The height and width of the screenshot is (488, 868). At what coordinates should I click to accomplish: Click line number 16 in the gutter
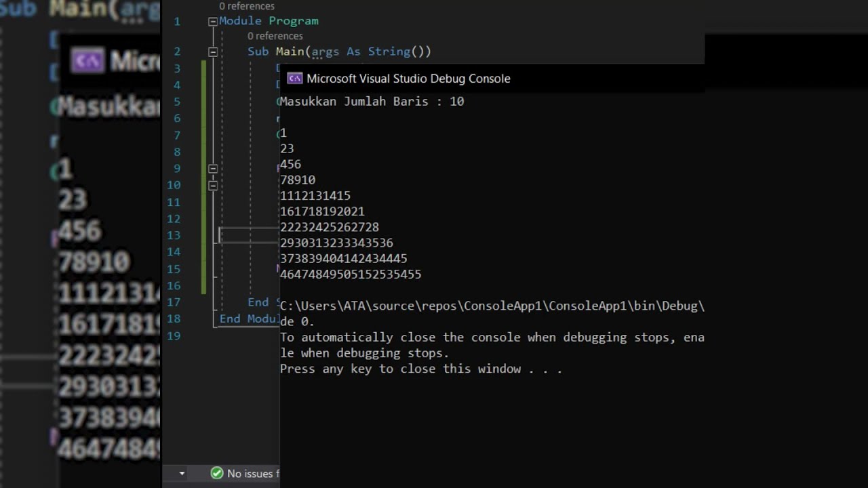coord(174,285)
